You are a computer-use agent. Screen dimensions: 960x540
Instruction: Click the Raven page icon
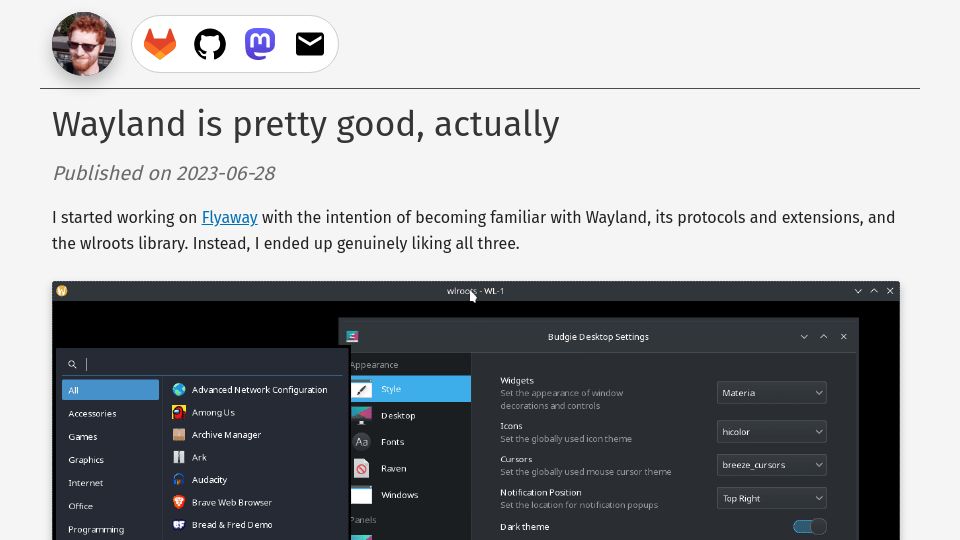pyautogui.click(x=361, y=468)
